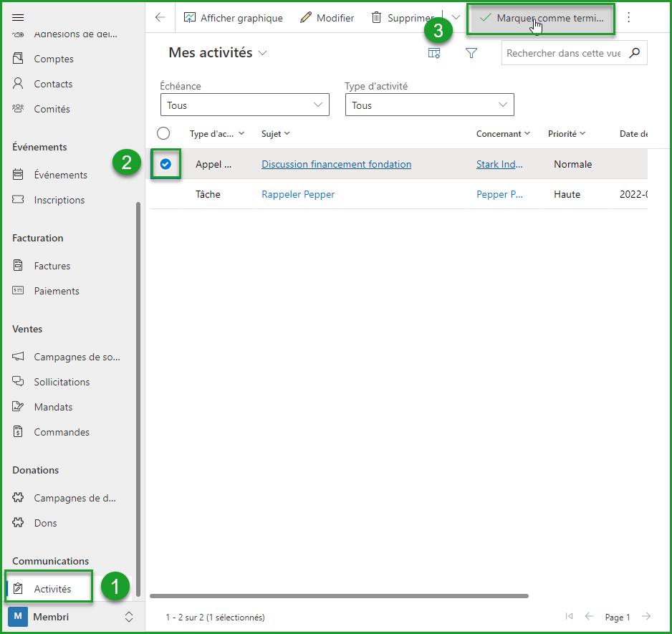This screenshot has height=634, width=672.
Task: Toggle the select all rows circle
Action: (163, 133)
